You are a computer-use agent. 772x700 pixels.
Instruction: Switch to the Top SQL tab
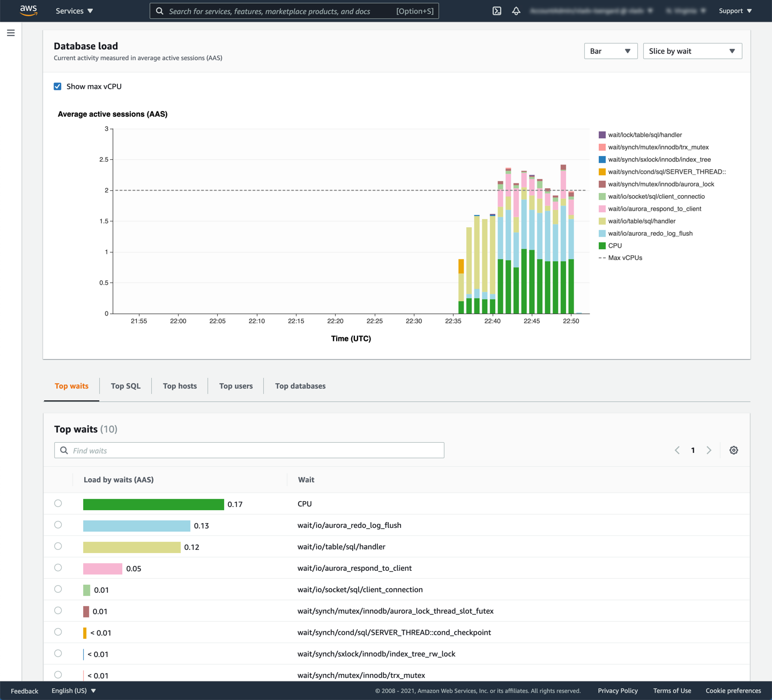click(x=125, y=386)
